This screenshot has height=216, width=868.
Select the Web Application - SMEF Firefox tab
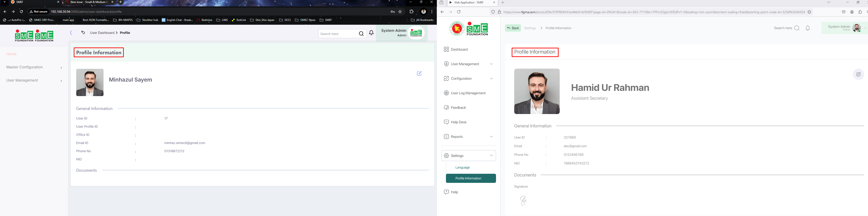click(472, 3)
